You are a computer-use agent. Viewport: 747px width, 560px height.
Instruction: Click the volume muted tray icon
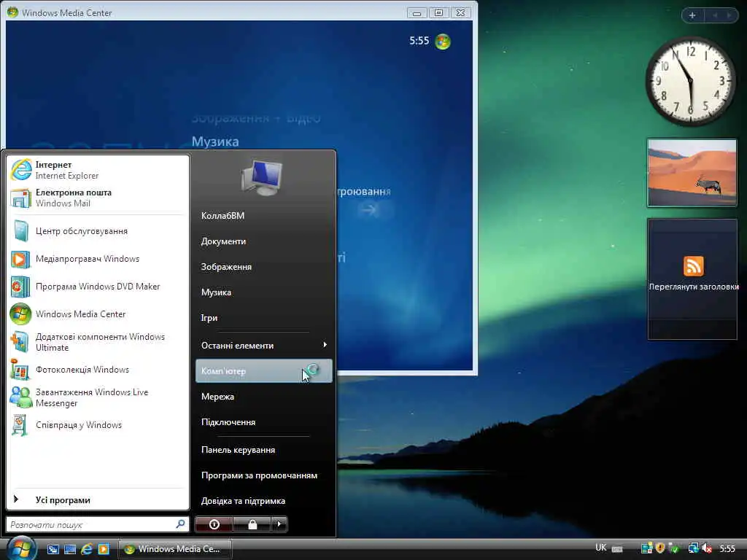[x=706, y=548]
